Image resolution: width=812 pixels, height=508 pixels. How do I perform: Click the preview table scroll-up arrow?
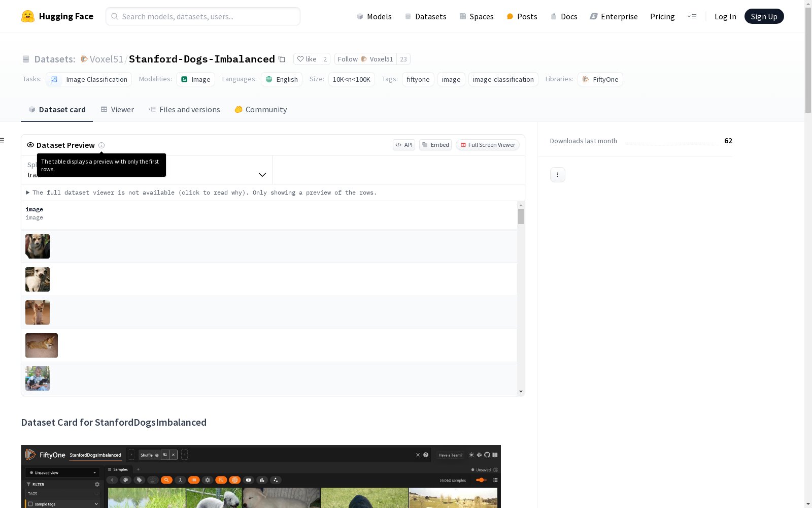point(521,205)
